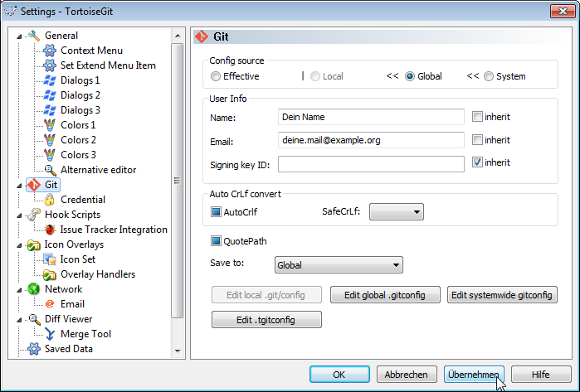Open the SafeCrLf dropdown
The image size is (580, 392).
point(396,213)
